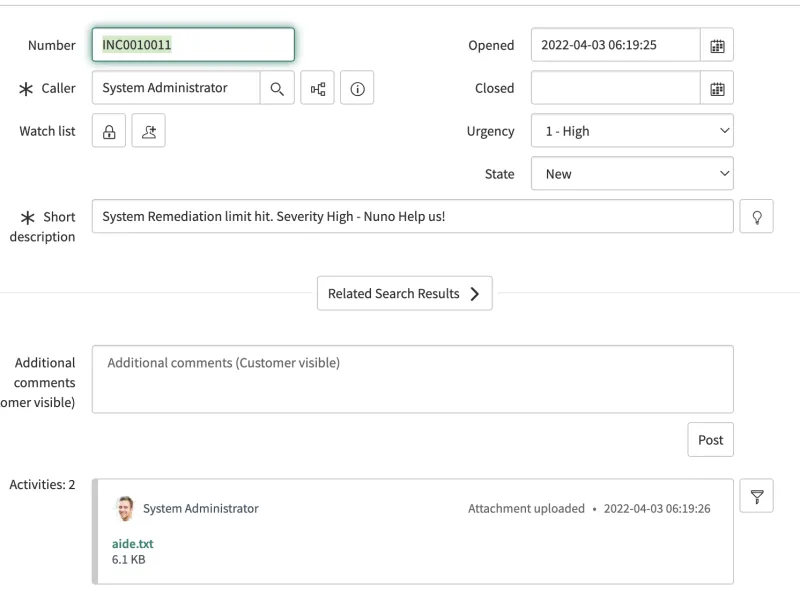Screen dimensions: 800x591
Task: Unlock the Watch list lock icon
Action: tap(109, 131)
